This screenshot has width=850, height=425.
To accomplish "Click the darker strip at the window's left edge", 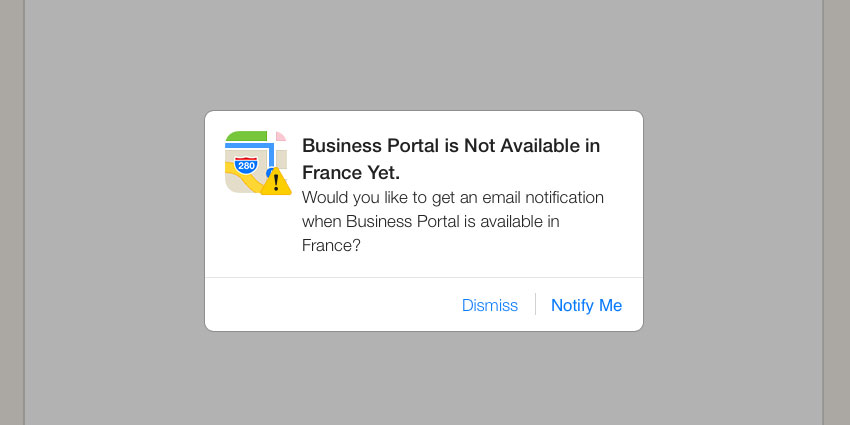I will [x=12, y=212].
